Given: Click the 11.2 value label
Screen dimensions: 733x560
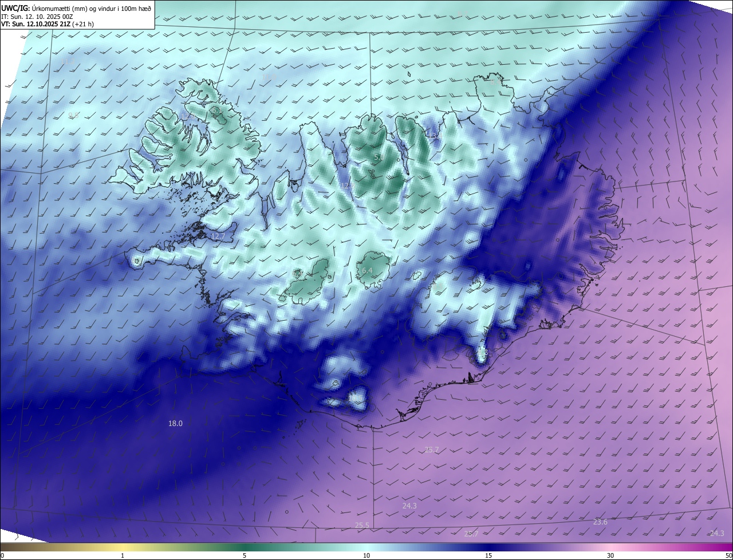Looking at the screenshot, I should point(68,61).
